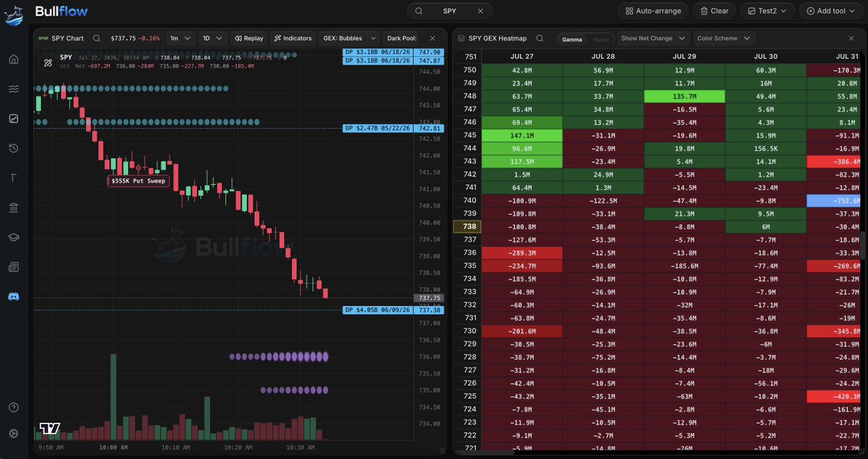The width and height of the screenshot is (868, 459).
Task: Open the 1D range dropdown
Action: 213,38
